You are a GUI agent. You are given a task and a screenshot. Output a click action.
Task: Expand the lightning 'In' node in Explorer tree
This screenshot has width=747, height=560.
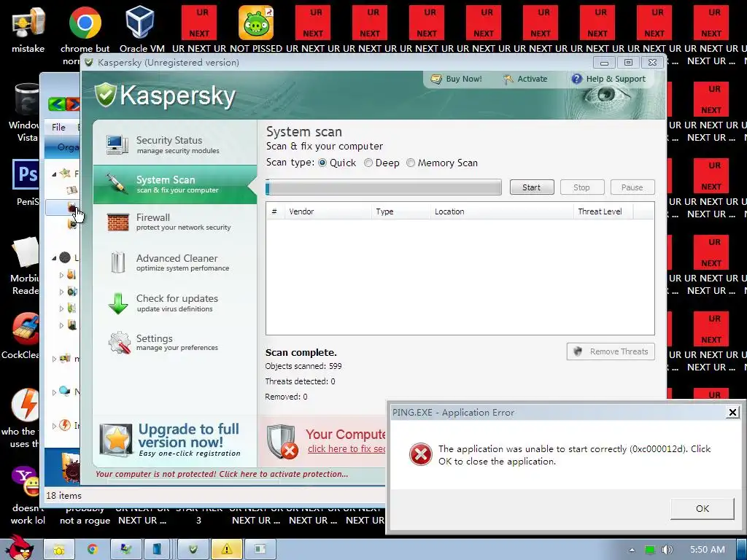54,426
